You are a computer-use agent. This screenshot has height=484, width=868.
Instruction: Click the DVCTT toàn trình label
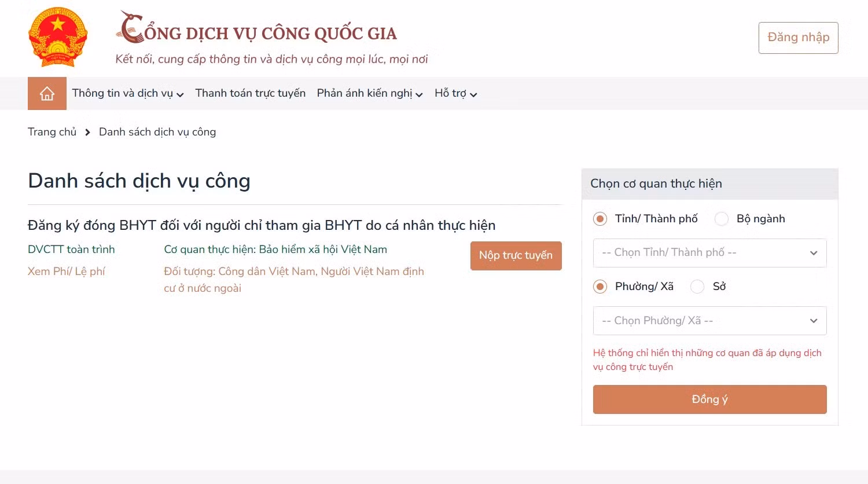pyautogui.click(x=71, y=250)
